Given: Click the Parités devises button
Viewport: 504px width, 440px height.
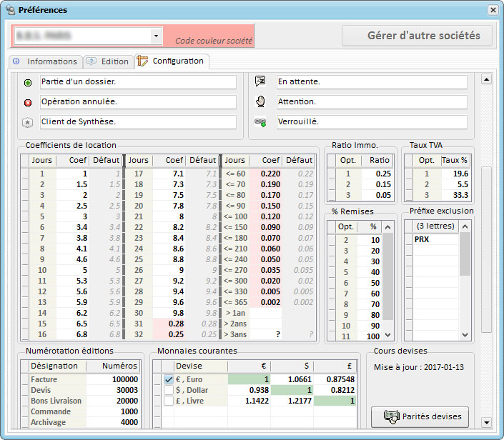Looking at the screenshot, I should coord(420,416).
